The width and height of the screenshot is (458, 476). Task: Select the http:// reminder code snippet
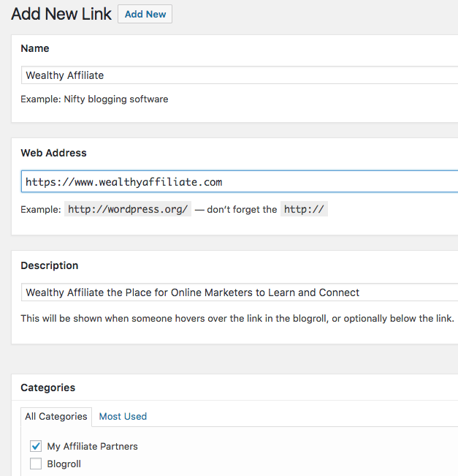tap(304, 209)
